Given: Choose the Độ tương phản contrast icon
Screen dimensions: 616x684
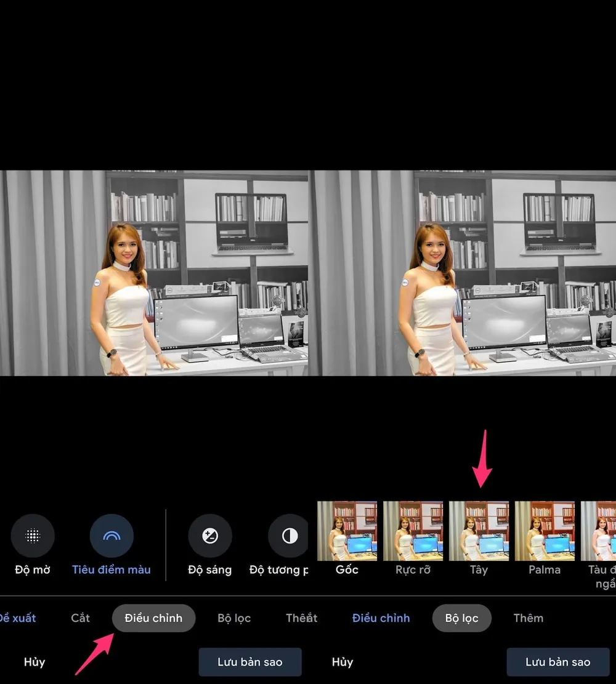Looking at the screenshot, I should (289, 536).
